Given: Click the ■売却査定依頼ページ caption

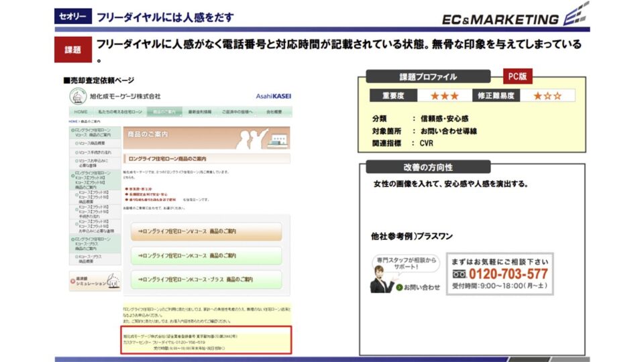Looking at the screenshot, I should [x=99, y=80].
